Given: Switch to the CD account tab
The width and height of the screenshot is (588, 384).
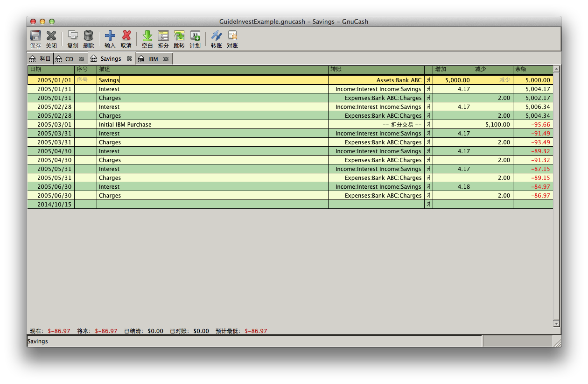Looking at the screenshot, I should [x=69, y=59].
